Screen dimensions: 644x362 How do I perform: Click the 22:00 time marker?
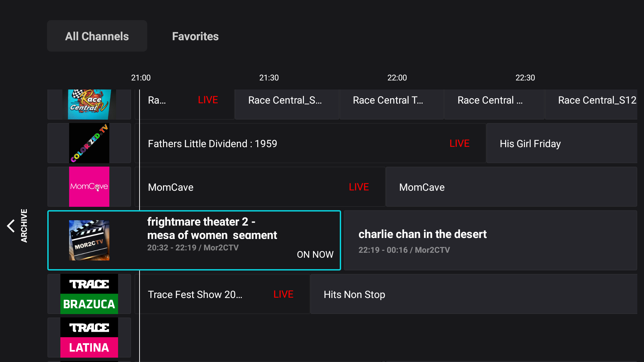pos(397,78)
